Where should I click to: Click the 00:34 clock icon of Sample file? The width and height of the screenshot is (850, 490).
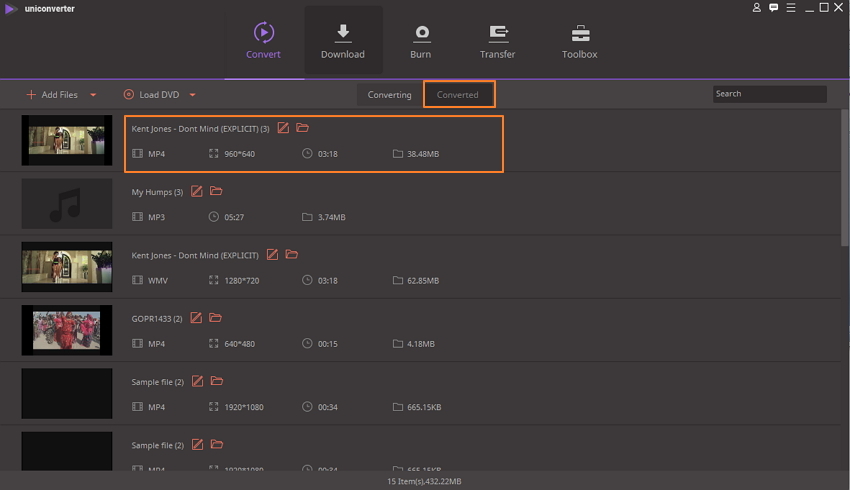(x=307, y=407)
